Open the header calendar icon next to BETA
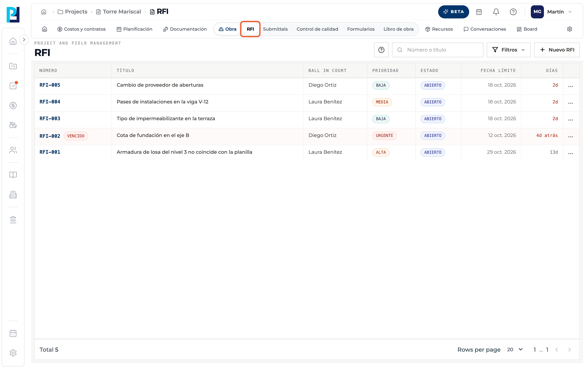 coord(479,12)
